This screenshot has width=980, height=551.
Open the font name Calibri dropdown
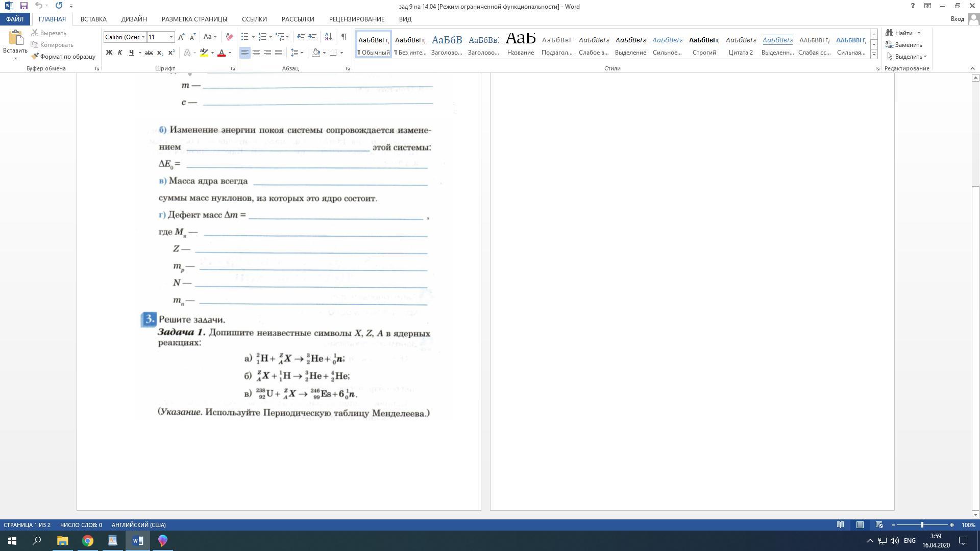143,37
